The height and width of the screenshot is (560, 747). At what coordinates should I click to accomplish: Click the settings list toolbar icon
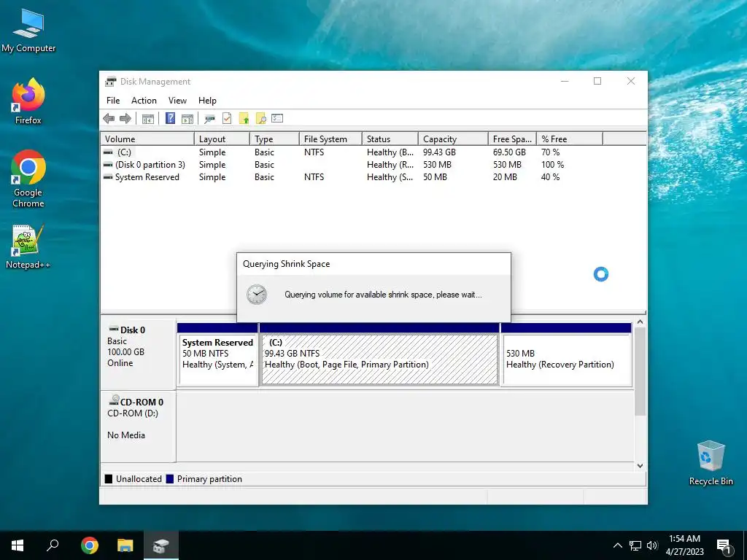[277, 118]
